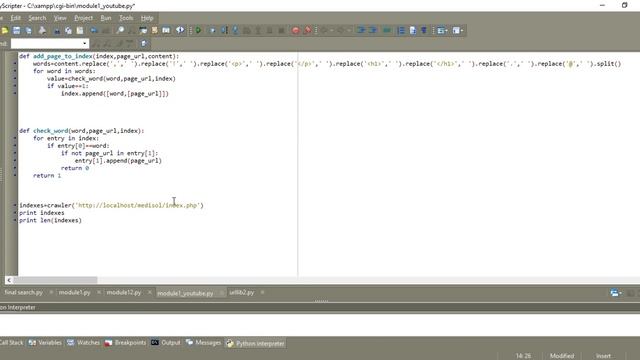Open the find text combo box dropdown arrow

84,44
